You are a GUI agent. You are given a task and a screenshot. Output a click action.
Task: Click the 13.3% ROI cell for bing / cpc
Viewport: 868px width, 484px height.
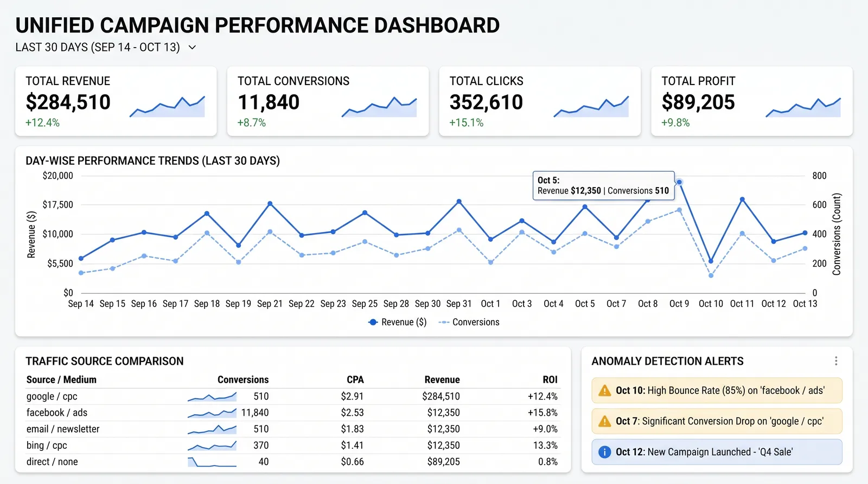[545, 445]
